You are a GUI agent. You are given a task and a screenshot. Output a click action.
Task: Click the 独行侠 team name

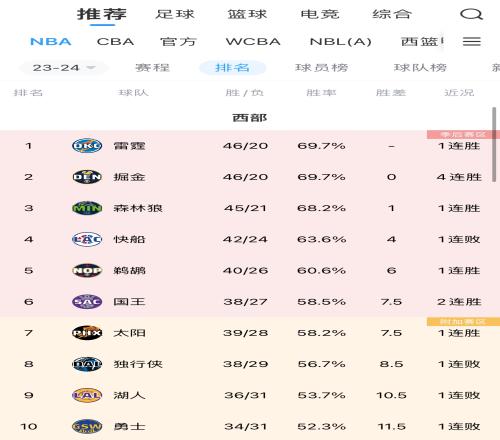[138, 364]
